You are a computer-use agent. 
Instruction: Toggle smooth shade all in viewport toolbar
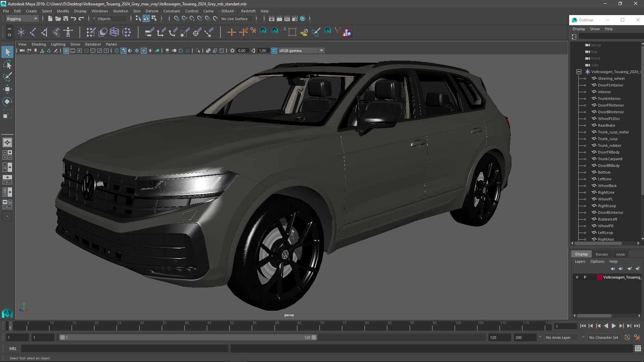[x=123, y=51]
